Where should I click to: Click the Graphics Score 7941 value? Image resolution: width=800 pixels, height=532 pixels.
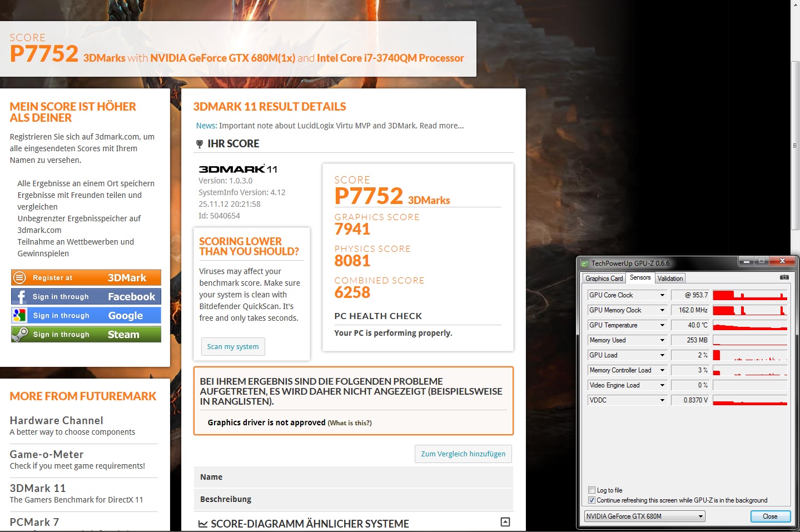tap(352, 229)
